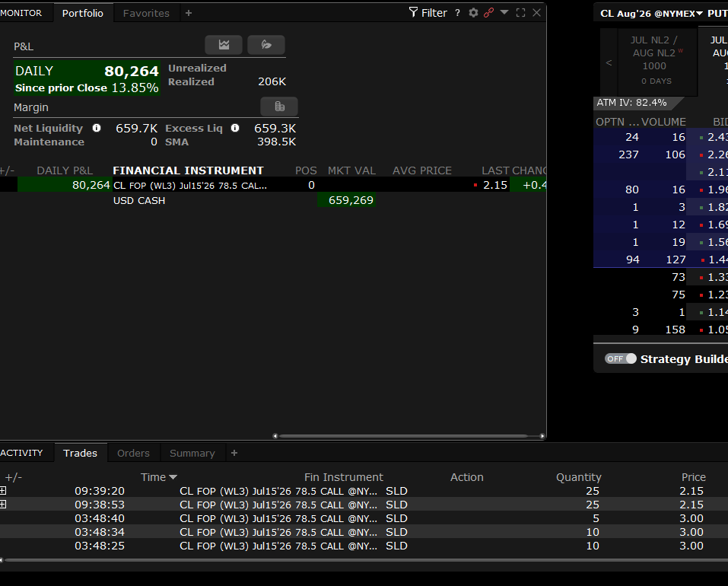
Task: Select the USD CASH row
Action: pos(273,200)
